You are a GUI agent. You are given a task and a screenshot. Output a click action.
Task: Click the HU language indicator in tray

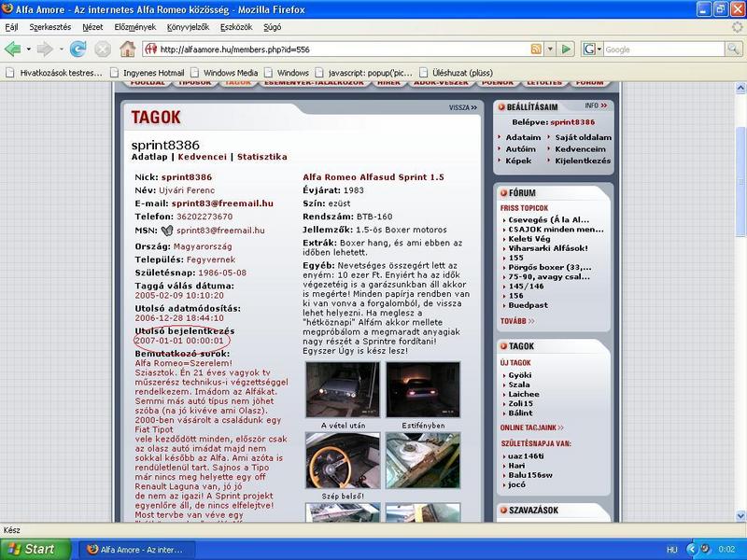tap(671, 550)
